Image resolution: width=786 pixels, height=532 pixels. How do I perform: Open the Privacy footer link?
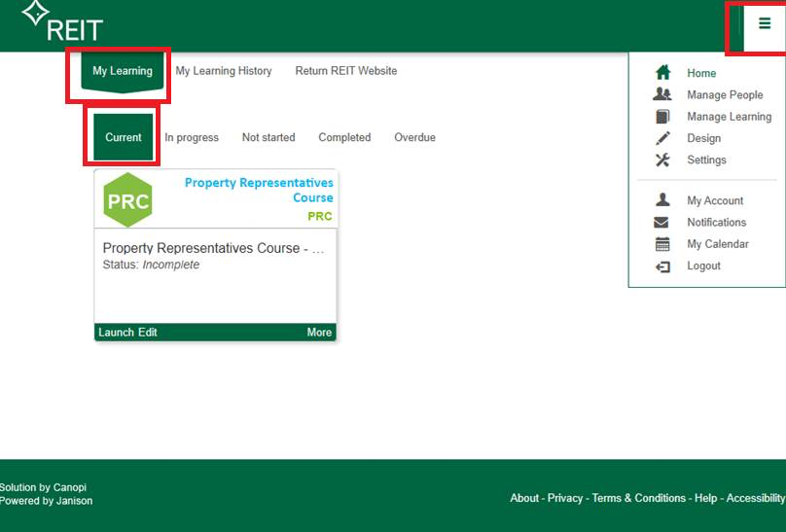click(x=565, y=498)
